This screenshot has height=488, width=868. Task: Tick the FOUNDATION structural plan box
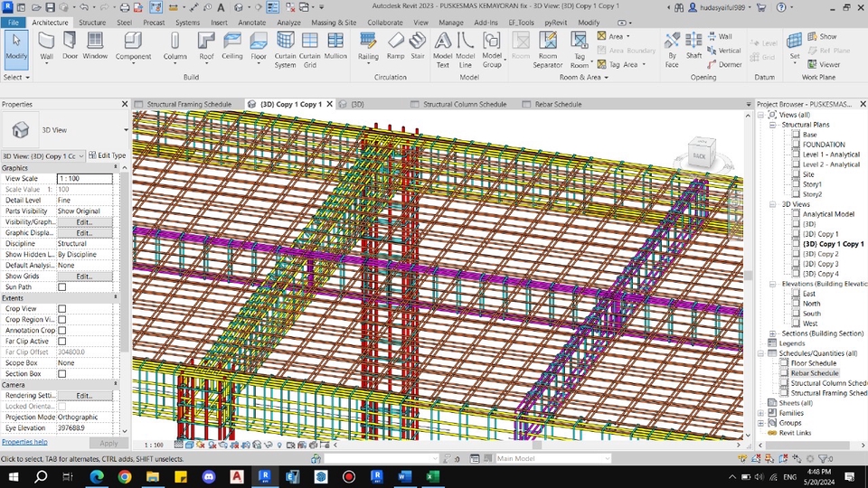tap(796, 145)
